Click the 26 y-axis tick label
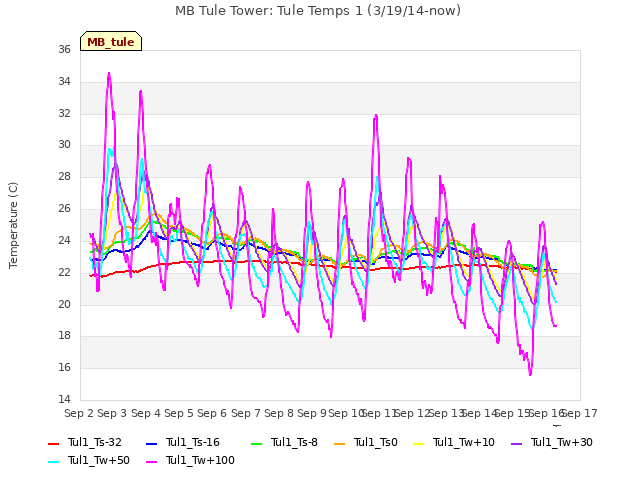Viewport: 640px width, 480px height. 64,208
